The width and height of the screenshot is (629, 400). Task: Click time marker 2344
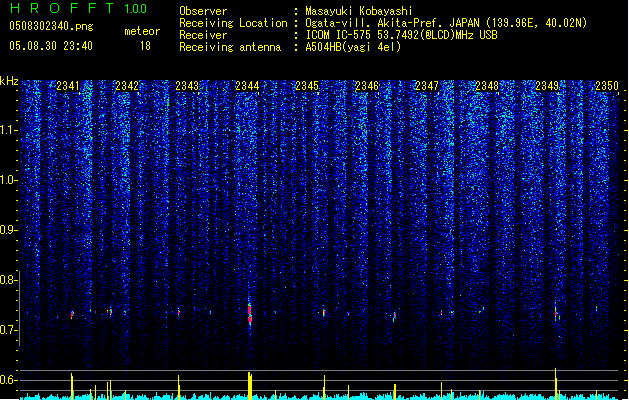pyautogui.click(x=247, y=86)
